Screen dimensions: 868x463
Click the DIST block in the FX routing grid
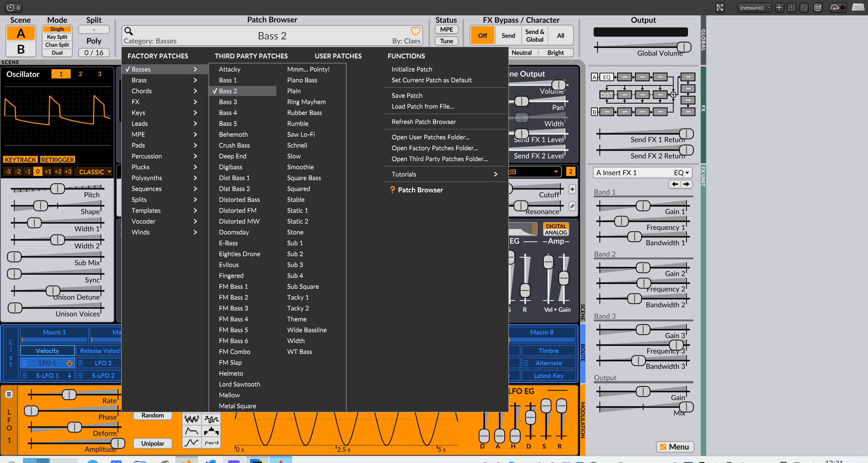coord(606,95)
